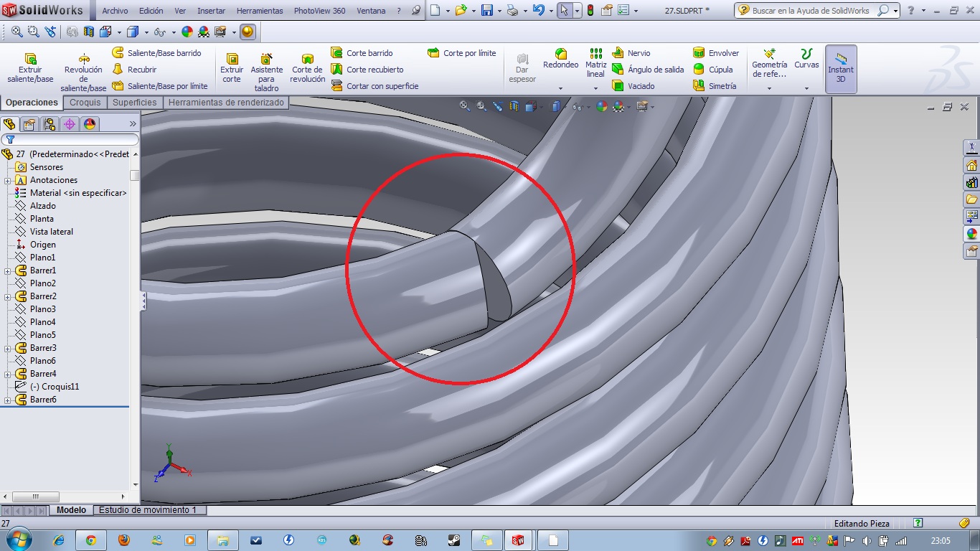The height and width of the screenshot is (551, 980).
Task: Pick Cortar con superficie
Action: click(x=374, y=86)
